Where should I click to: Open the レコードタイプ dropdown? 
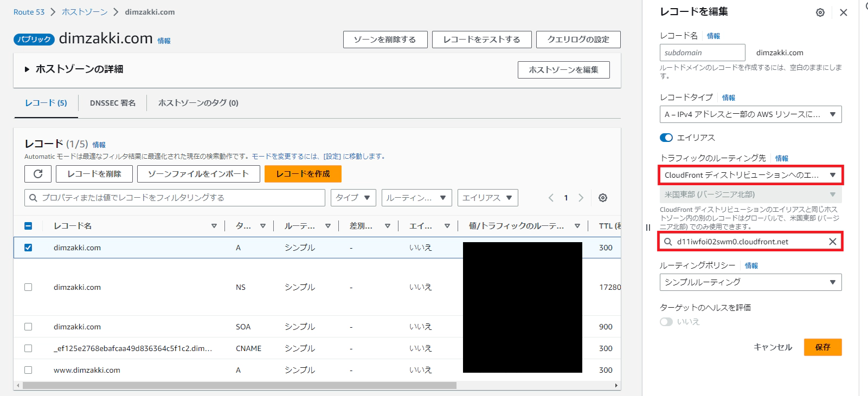[x=750, y=114]
